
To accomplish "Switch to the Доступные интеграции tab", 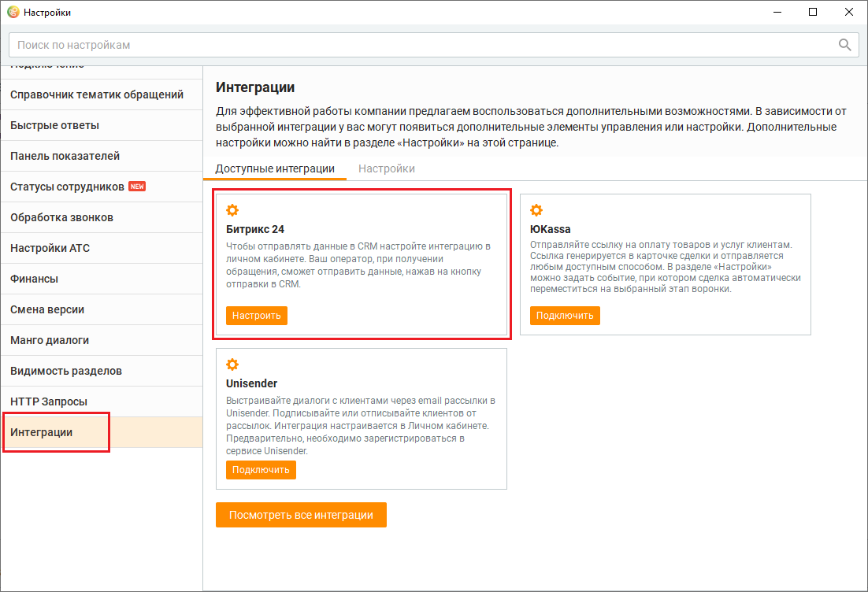I will pyautogui.click(x=275, y=168).
